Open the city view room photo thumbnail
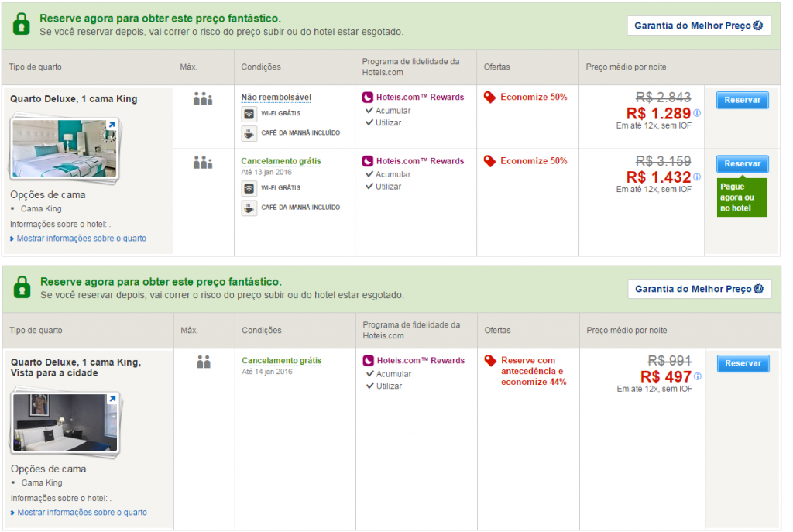The width and height of the screenshot is (793, 532). tap(65, 422)
